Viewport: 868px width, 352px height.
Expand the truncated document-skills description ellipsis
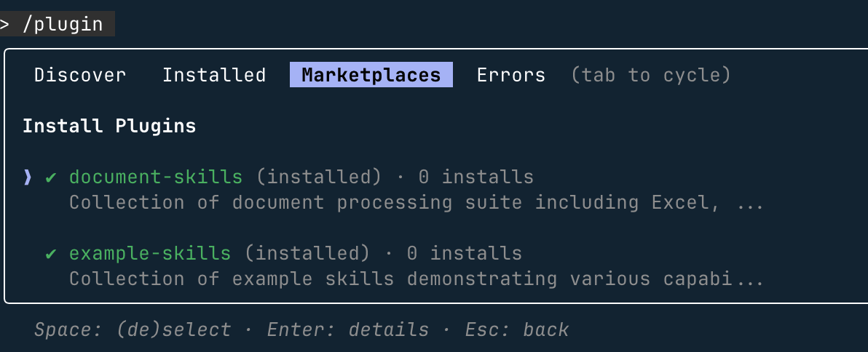750,204
